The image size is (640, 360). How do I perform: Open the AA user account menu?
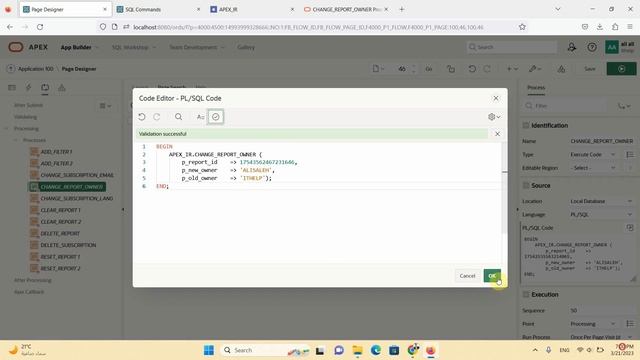point(620,47)
